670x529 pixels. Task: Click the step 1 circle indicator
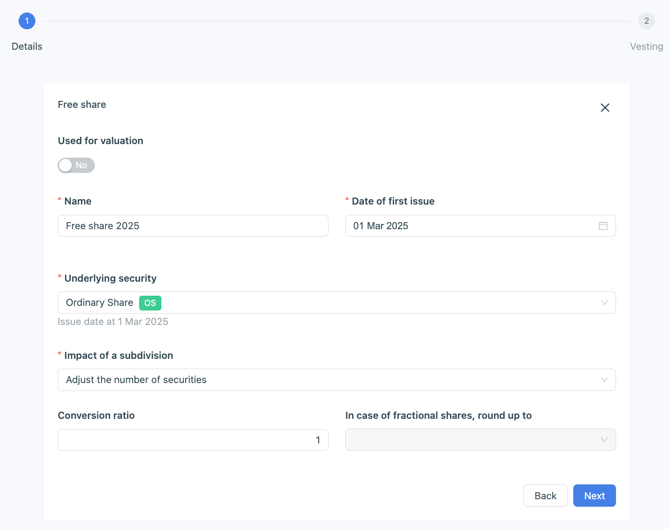tap(27, 21)
